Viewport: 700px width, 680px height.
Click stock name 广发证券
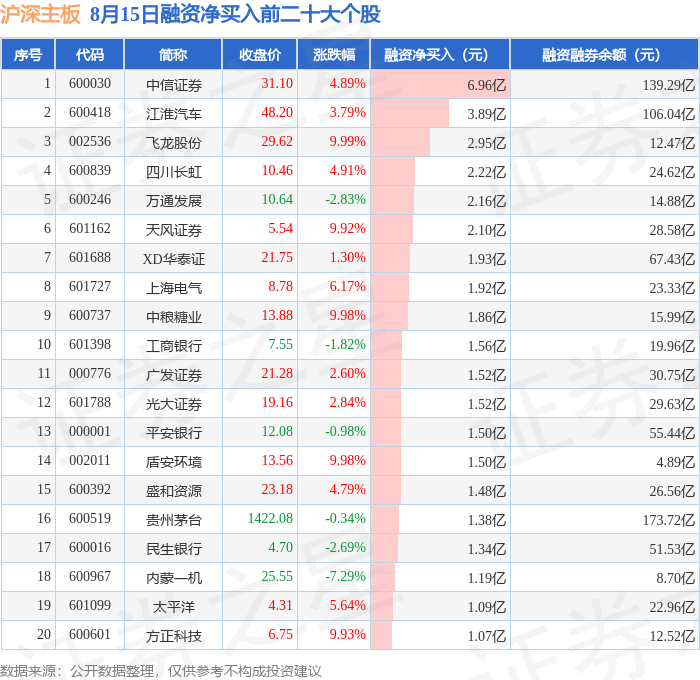click(174, 375)
